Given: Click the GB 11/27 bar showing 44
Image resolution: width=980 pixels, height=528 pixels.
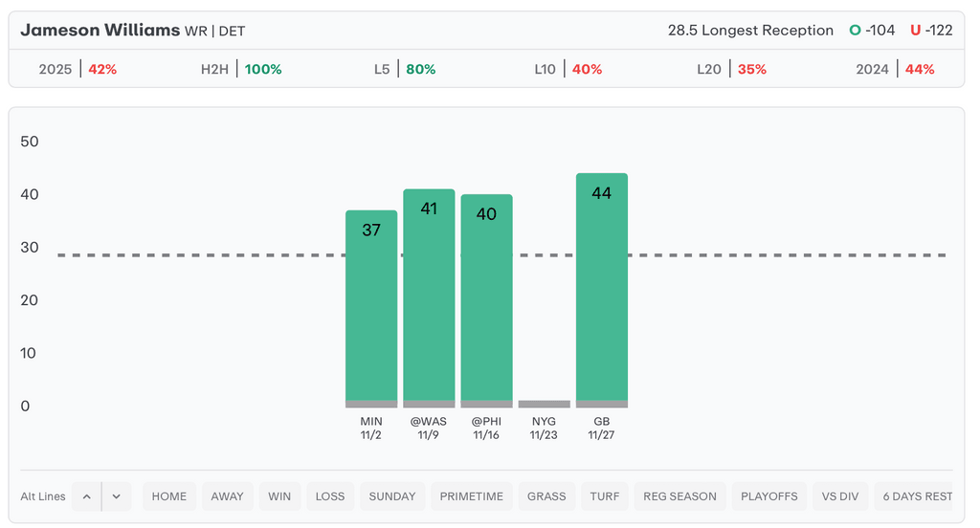Looking at the screenshot, I should pyautogui.click(x=601, y=287).
